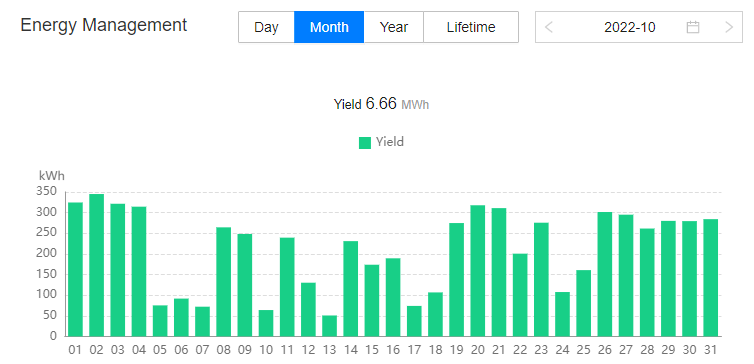Select the bar for day 25
The width and height of the screenshot is (754, 364).
point(583,303)
